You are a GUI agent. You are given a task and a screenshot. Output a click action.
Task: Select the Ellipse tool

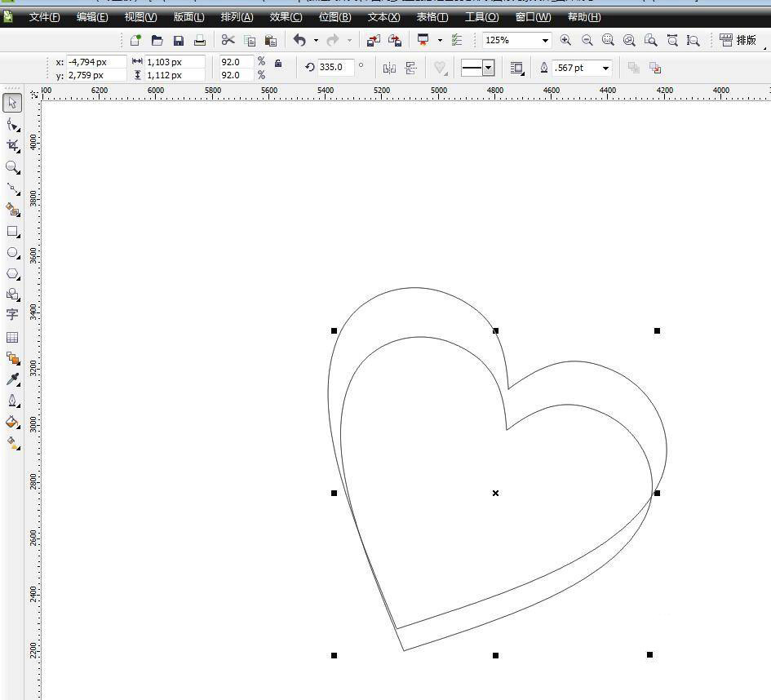12,253
